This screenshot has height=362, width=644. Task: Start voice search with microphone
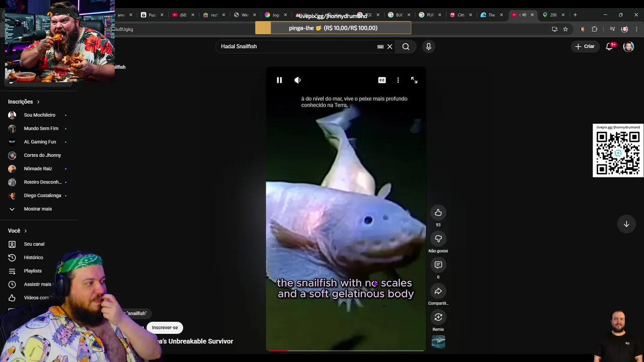[x=429, y=47]
